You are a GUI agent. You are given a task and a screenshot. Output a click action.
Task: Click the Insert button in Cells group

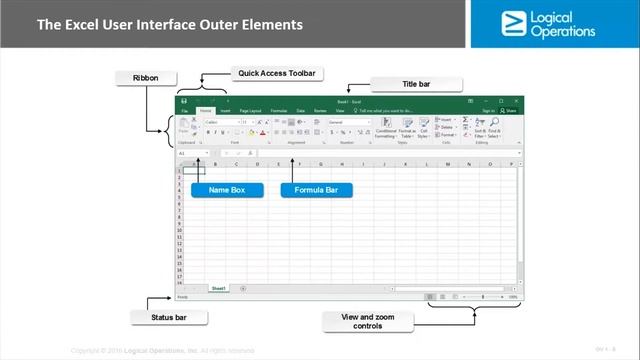445,120
